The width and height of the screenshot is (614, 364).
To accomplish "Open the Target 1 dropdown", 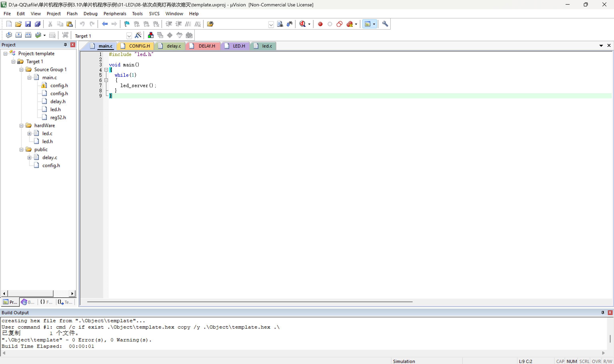I will point(129,36).
